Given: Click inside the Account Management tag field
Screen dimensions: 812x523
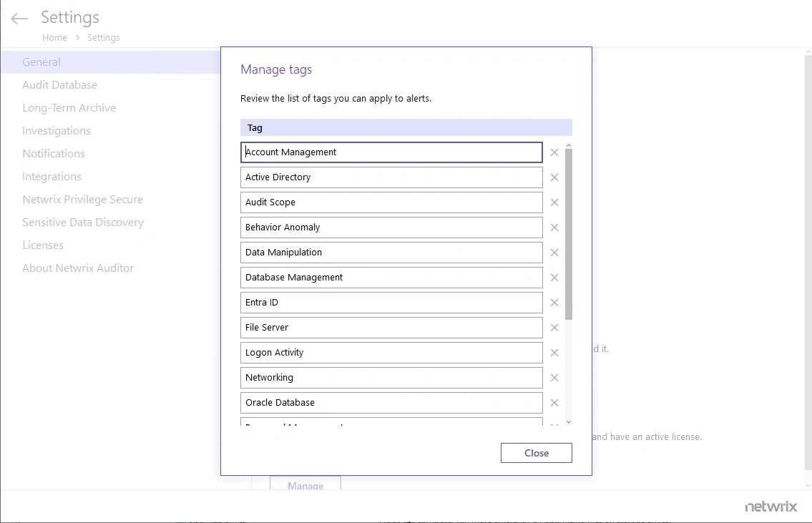Looking at the screenshot, I should click(x=391, y=152).
